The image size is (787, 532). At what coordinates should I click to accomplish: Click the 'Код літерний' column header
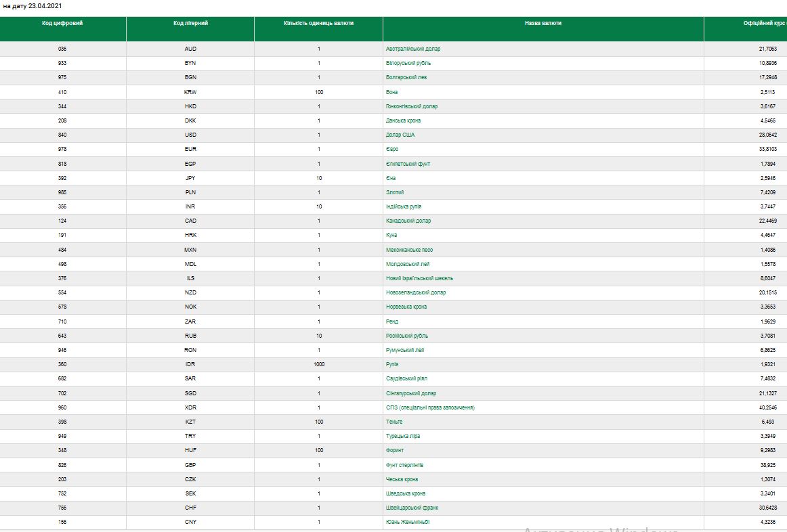190,23
